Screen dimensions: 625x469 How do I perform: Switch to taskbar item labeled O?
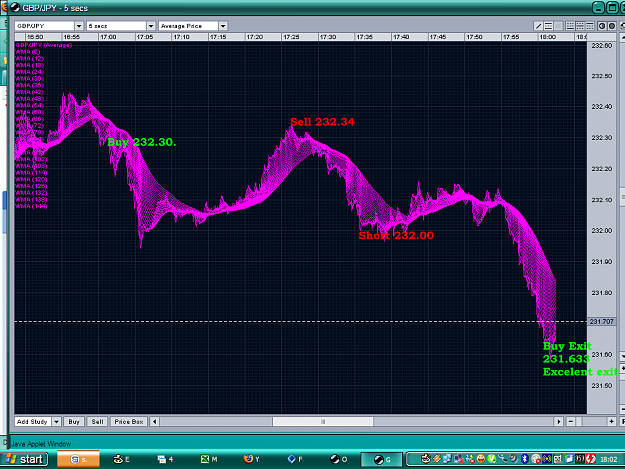pyautogui.click(x=338, y=459)
